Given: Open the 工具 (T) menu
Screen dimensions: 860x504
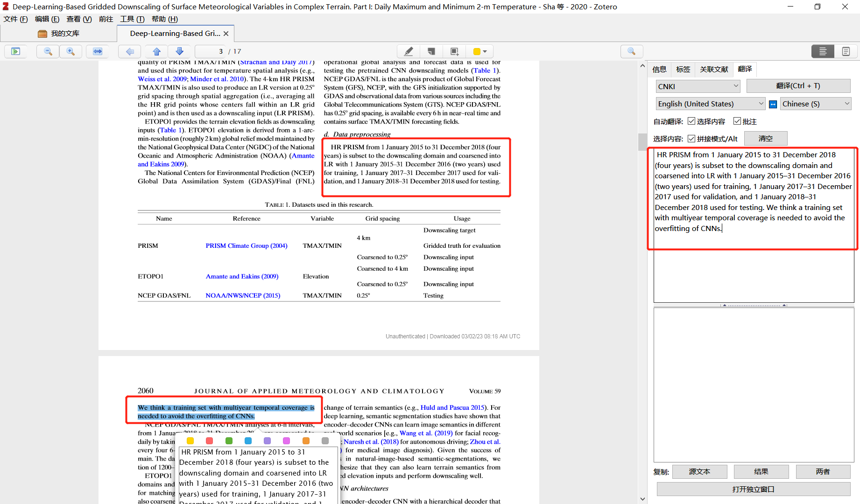Looking at the screenshot, I should [132, 19].
